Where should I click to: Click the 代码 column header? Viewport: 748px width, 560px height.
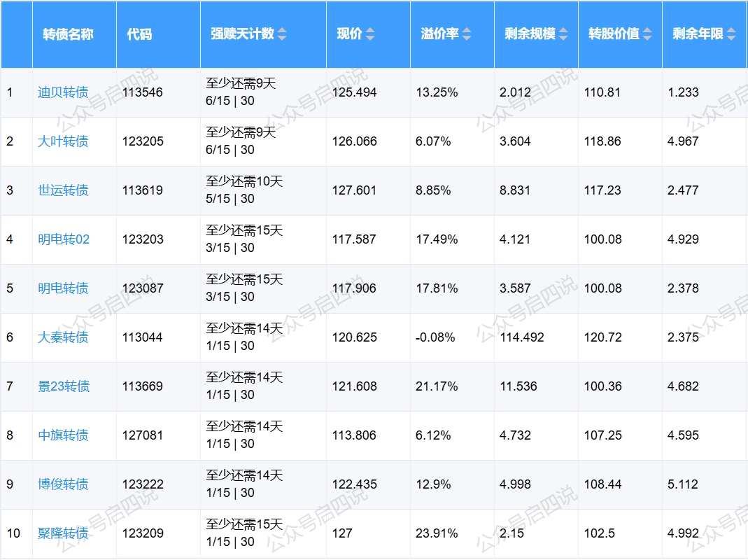coord(139,34)
